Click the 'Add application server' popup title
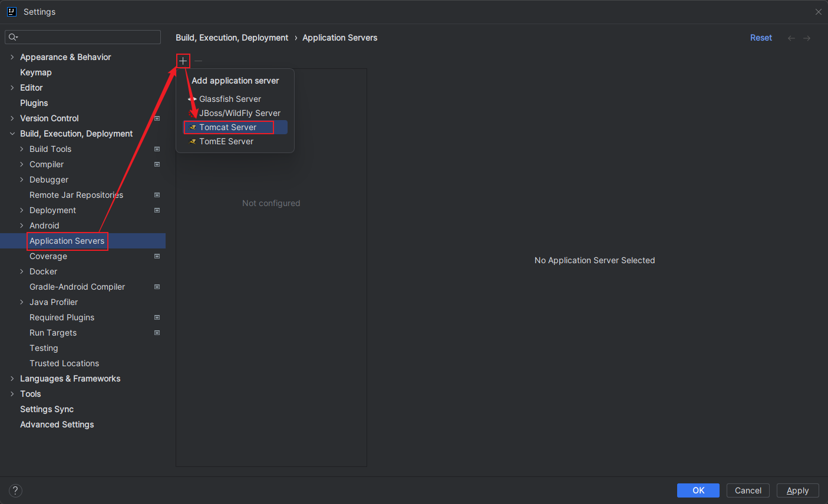 coord(235,81)
